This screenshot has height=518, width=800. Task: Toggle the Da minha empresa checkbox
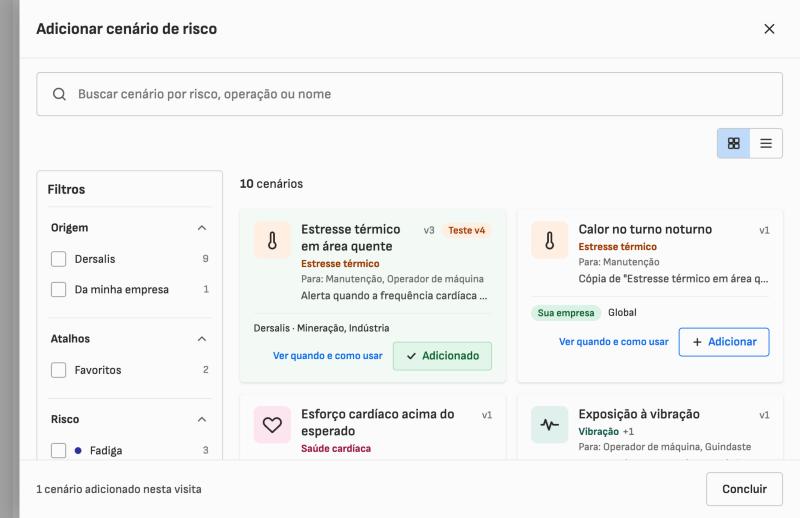coord(59,289)
